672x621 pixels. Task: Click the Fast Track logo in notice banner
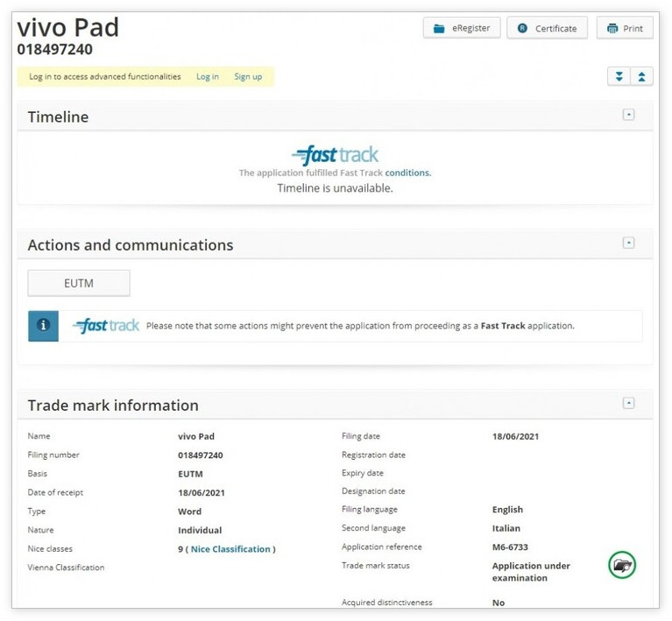pyautogui.click(x=106, y=326)
